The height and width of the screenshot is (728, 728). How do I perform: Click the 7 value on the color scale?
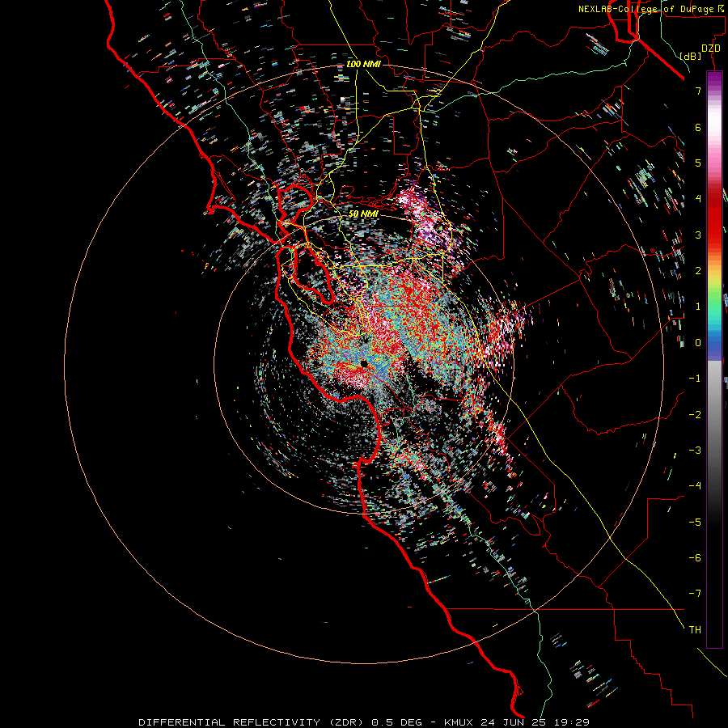698,91
